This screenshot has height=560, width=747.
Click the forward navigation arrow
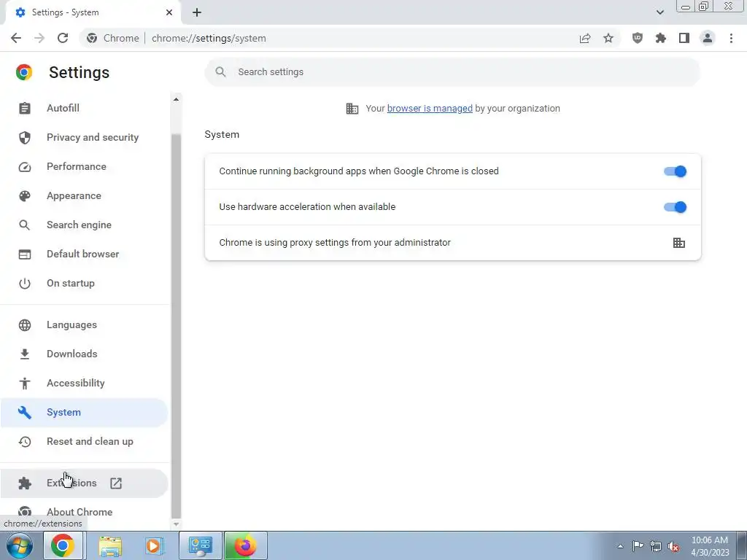[39, 38]
